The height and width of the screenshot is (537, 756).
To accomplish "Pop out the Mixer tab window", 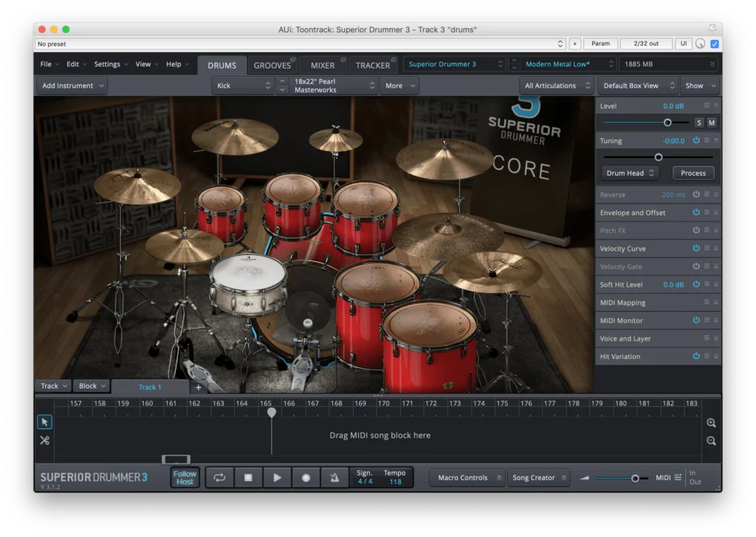I will 343,60.
